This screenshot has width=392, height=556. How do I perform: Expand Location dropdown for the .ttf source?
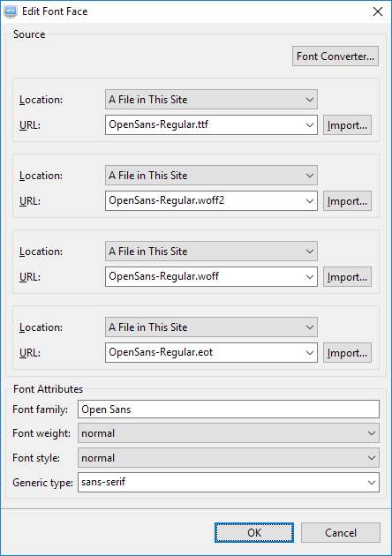[x=211, y=99]
